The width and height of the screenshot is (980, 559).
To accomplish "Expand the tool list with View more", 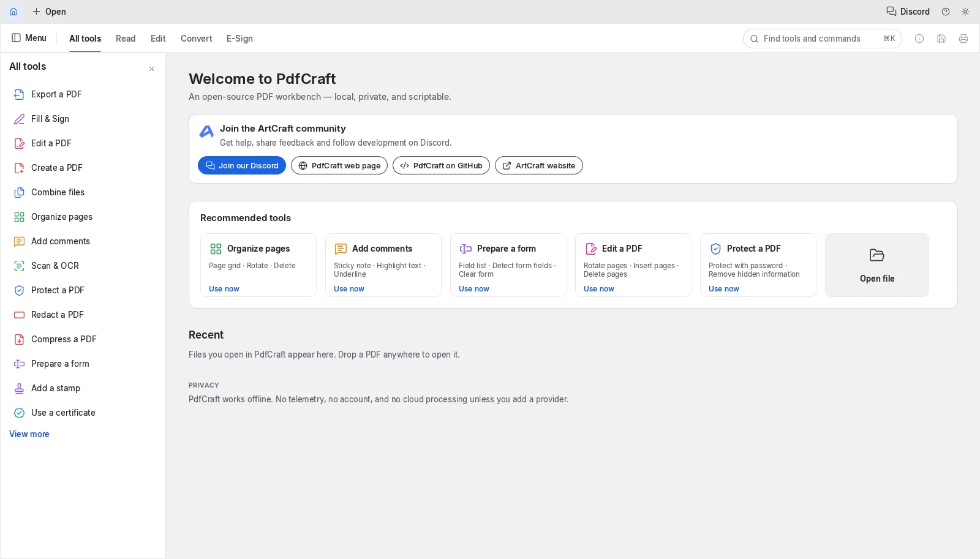I will [29, 434].
